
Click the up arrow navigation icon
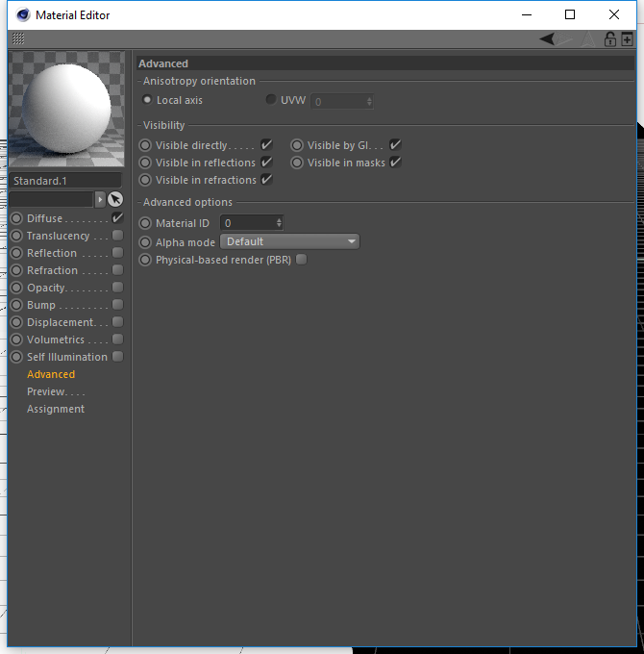click(x=587, y=39)
